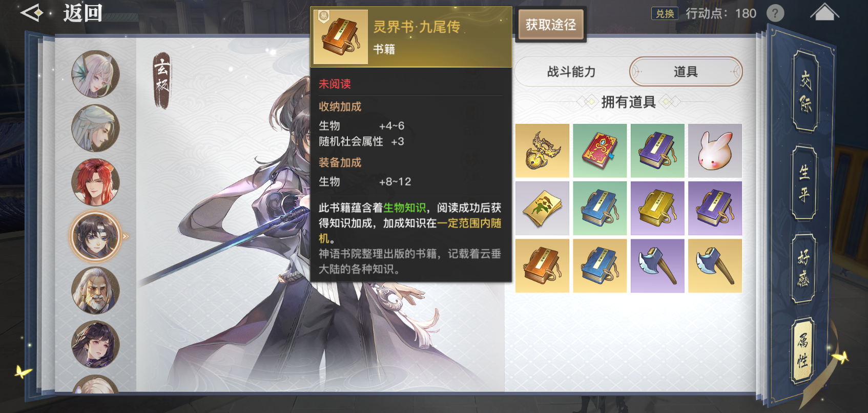Click the 获取途径 button
868x413 pixels.
tap(551, 25)
